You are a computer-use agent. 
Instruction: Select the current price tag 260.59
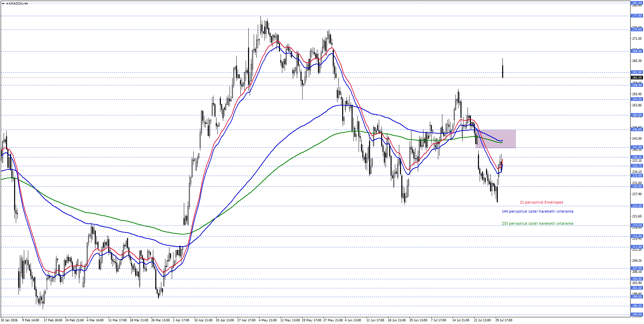tap(637, 78)
